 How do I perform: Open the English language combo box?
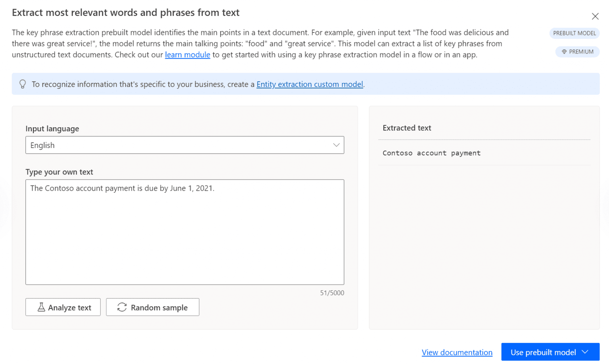pyautogui.click(x=178, y=145)
